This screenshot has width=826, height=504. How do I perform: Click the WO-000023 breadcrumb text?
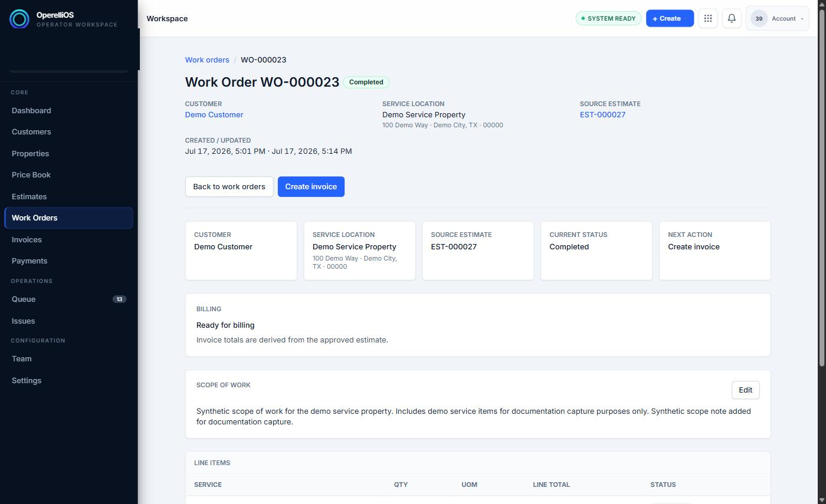[263, 60]
